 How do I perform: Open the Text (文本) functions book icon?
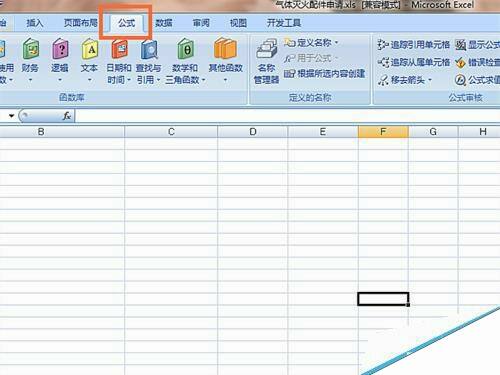(x=90, y=49)
